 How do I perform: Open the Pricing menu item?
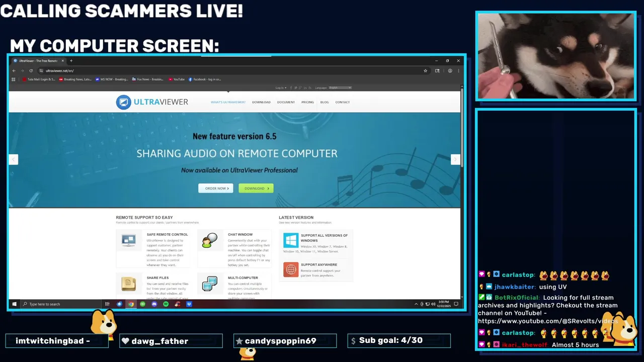pyautogui.click(x=307, y=102)
